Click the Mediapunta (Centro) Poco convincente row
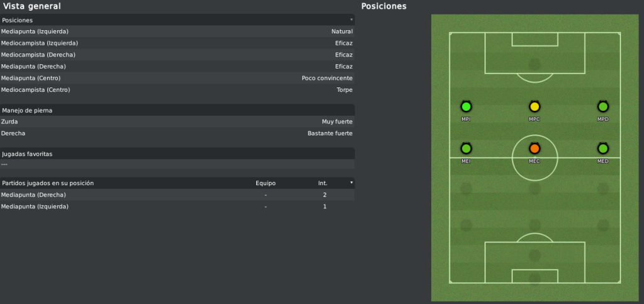Image resolution: width=644 pixels, height=304 pixels. pyautogui.click(x=177, y=78)
